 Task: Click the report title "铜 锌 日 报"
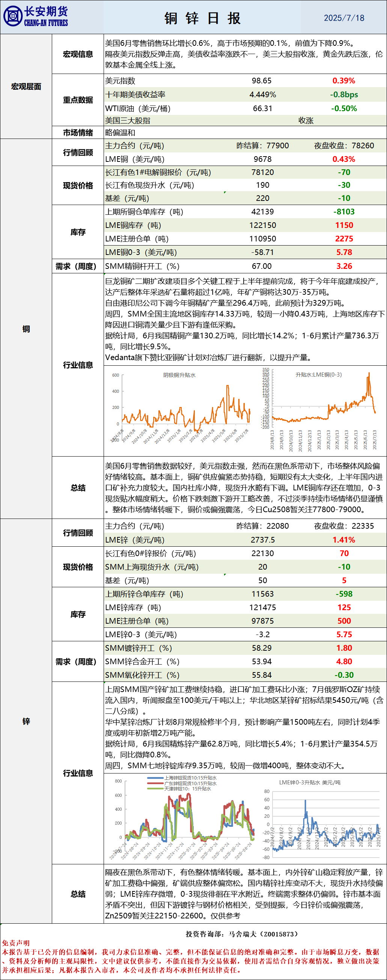(x=202, y=18)
